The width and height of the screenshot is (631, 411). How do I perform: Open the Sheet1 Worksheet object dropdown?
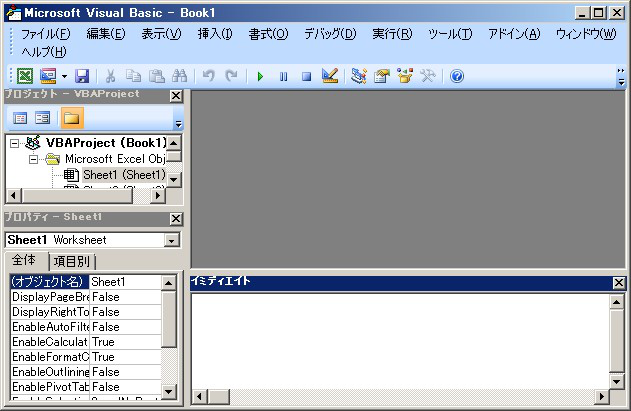pyautogui.click(x=171, y=240)
